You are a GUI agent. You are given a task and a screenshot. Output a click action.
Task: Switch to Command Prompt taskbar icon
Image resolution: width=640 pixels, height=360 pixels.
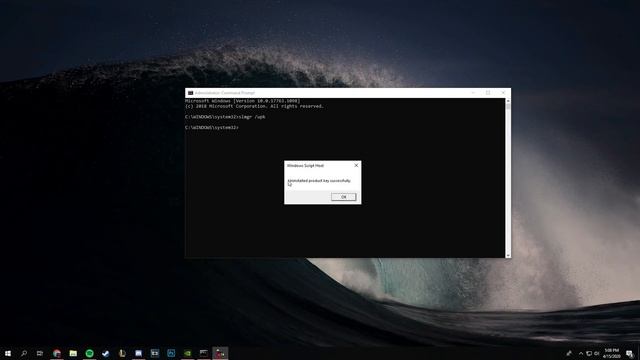coord(204,353)
